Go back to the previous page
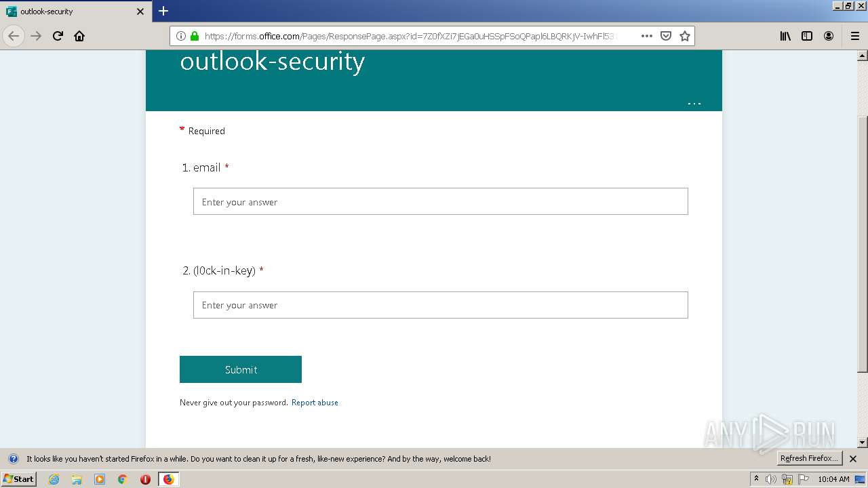The width and height of the screenshot is (868, 488). coord(14,36)
